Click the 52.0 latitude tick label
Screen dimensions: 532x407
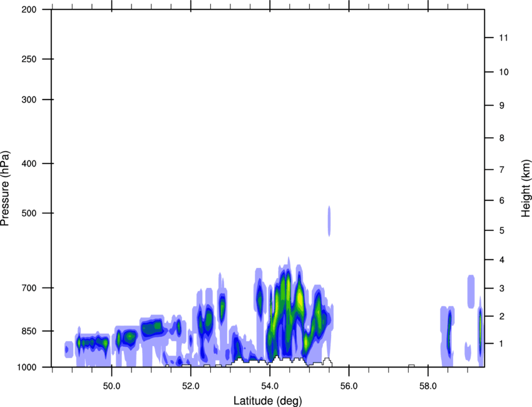pos(191,386)
